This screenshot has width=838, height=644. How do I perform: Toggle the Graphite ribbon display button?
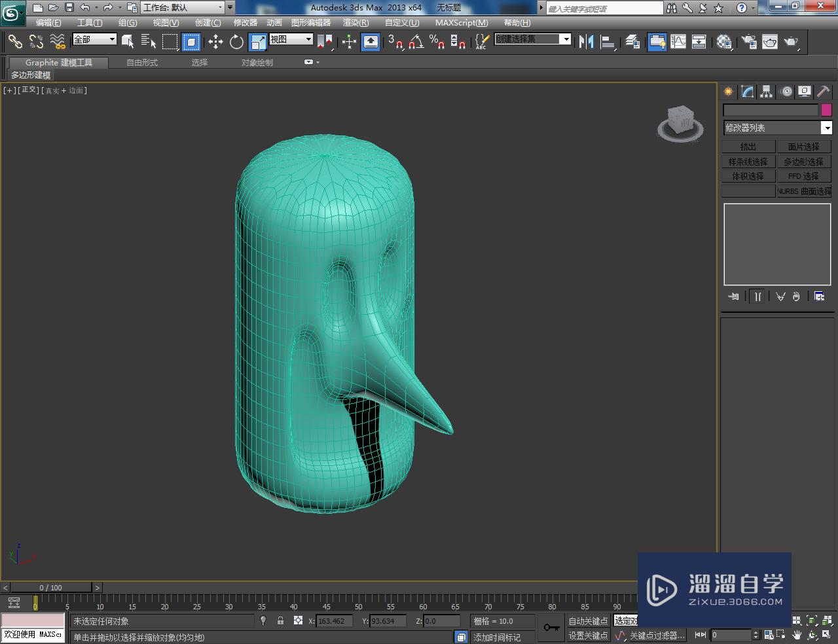click(657, 42)
